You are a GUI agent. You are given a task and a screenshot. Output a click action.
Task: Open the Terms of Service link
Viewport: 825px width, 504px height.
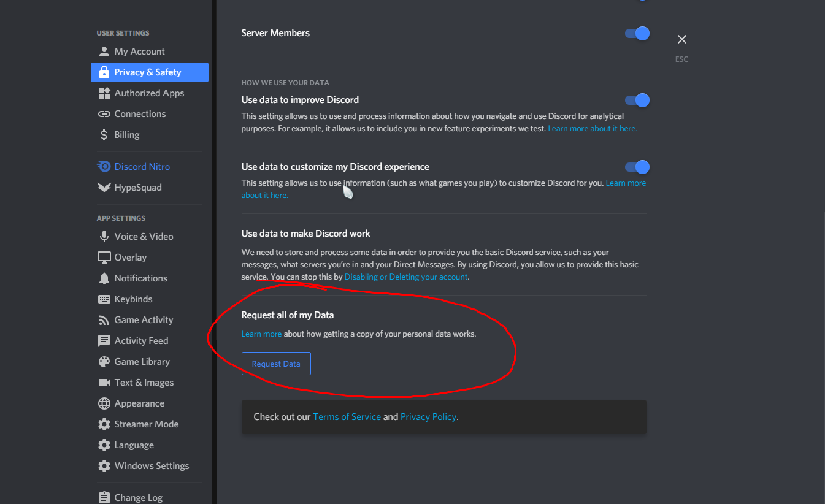(347, 417)
